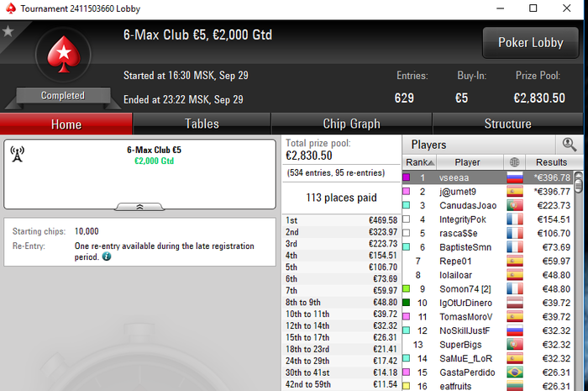Toggle the white label box for IntegrityPok
Image resolution: width=588 pixels, height=391 pixels.
tap(406, 219)
